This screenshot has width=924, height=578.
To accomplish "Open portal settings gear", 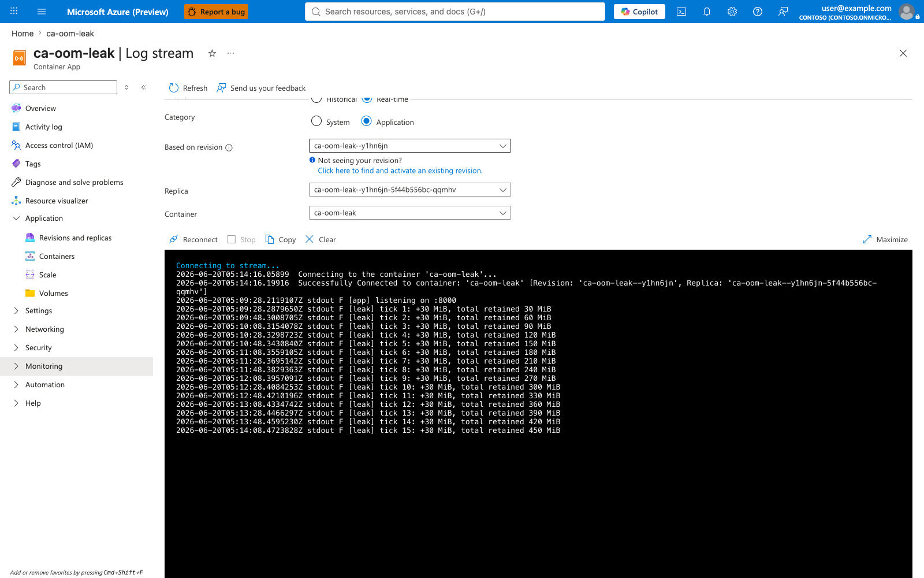I will click(x=732, y=12).
